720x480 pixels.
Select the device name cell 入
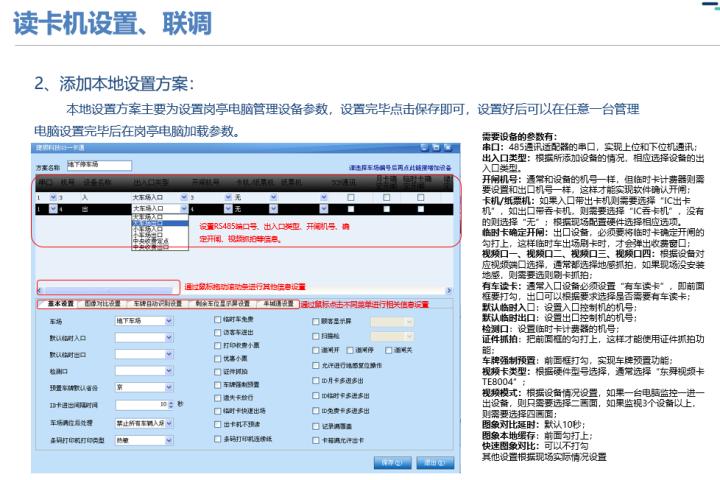[x=105, y=197]
